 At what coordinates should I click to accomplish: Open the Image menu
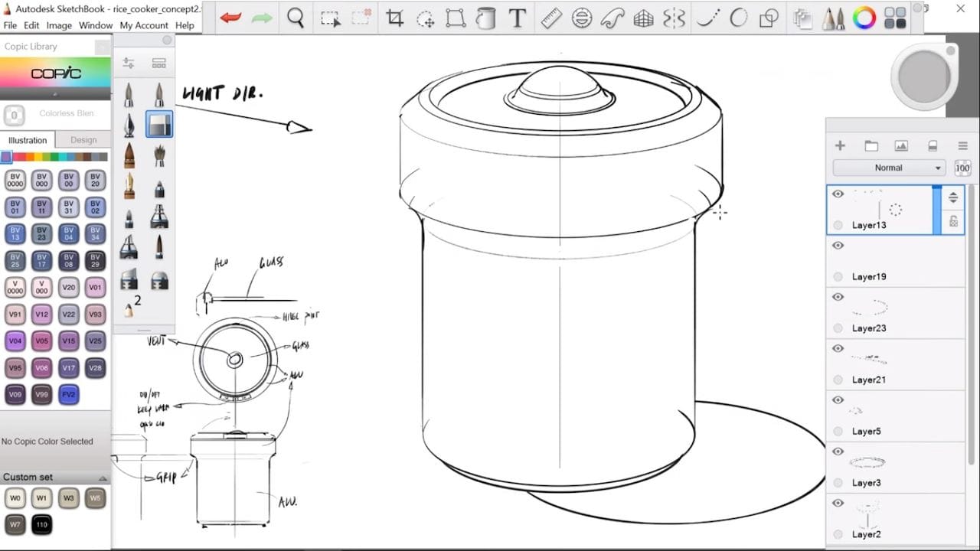click(x=59, y=25)
